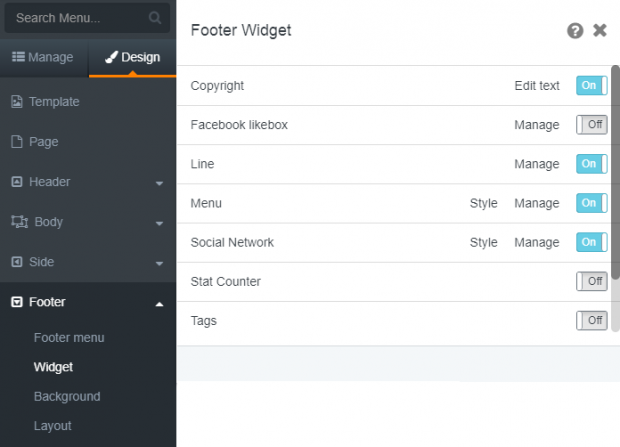Turn off the Copyright toggle
Screen dimensions: 620x447
click(592, 85)
